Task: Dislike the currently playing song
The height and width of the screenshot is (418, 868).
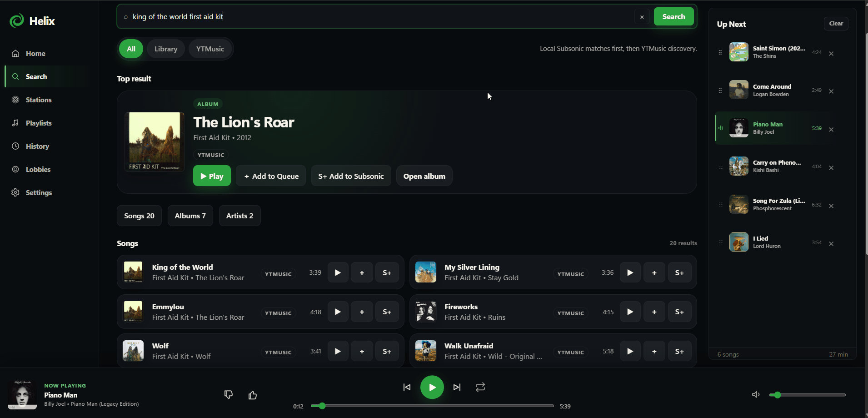Action: [x=229, y=395]
